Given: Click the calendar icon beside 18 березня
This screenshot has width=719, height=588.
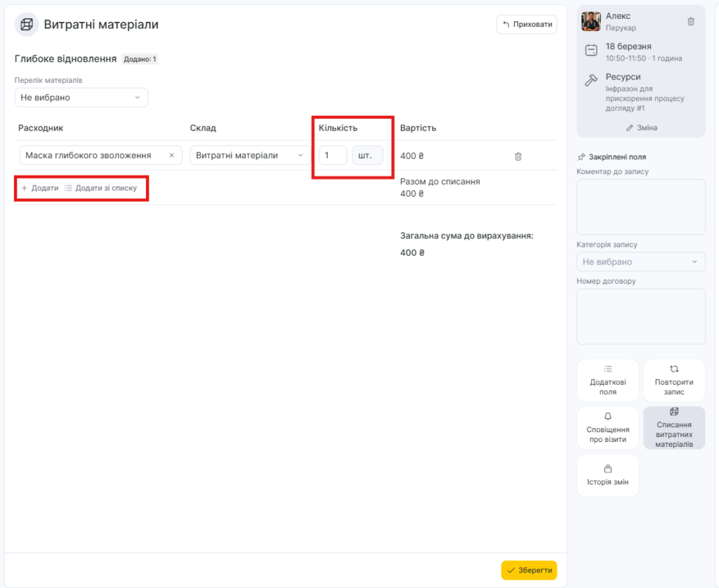Looking at the screenshot, I should point(591,51).
